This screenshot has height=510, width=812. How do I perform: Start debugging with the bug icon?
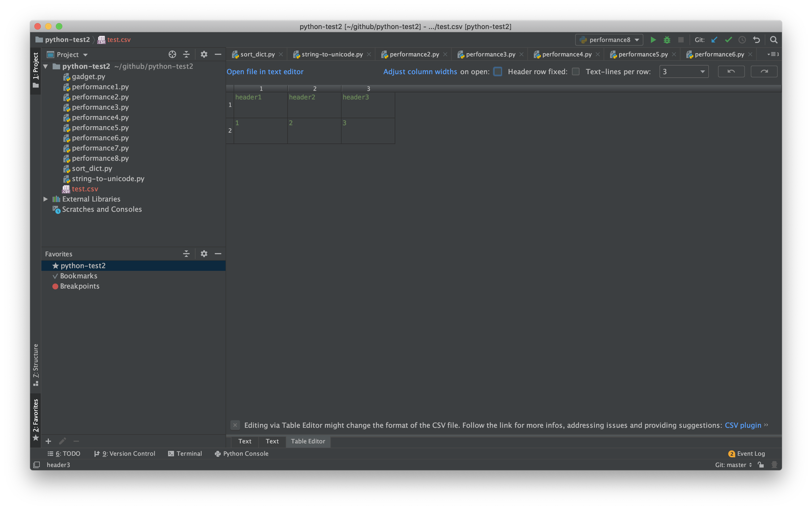667,39
